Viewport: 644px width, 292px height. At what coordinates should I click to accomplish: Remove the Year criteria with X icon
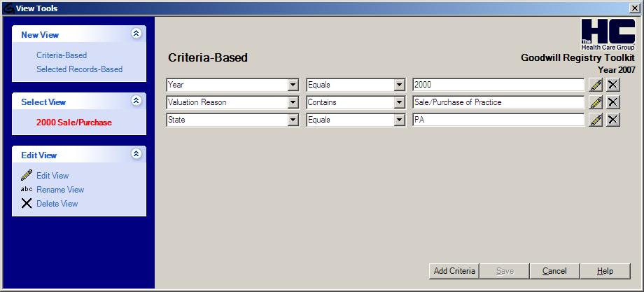[x=612, y=85]
